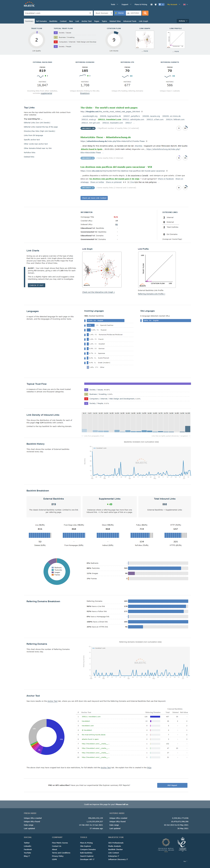Click the Indexed URLs value 81
The width and height of the screenshot is (210, 868).
(x=116, y=224)
